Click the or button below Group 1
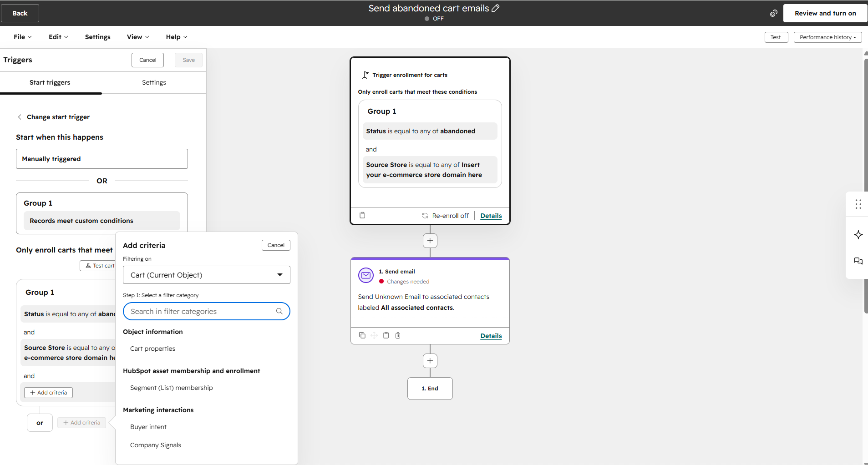Viewport: 868px width, 465px height. click(x=40, y=423)
